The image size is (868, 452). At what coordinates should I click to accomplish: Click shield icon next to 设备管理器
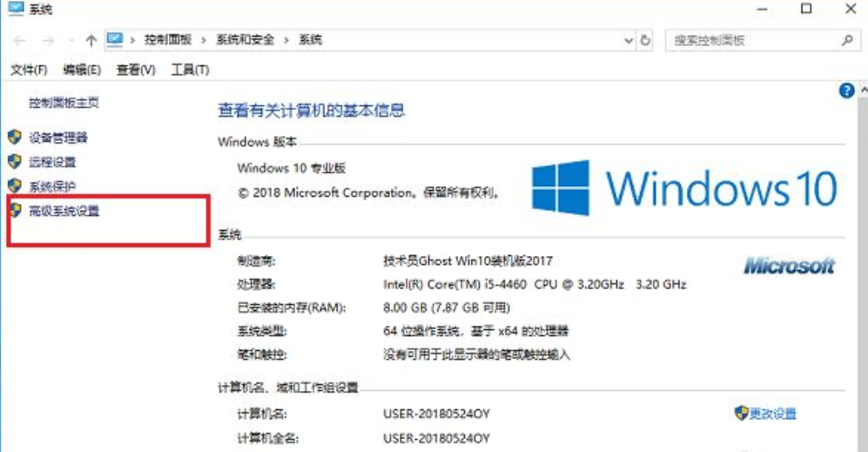[x=15, y=137]
